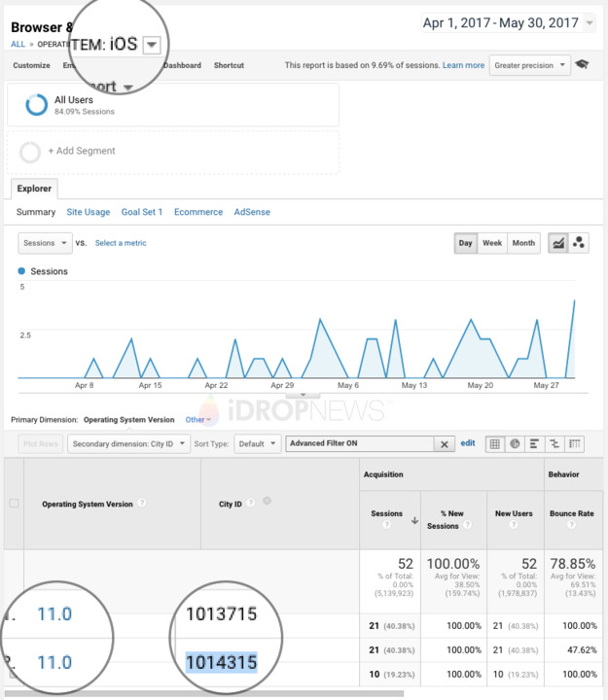Click the Plot Rows button
The height and width of the screenshot is (700, 608).
41,444
